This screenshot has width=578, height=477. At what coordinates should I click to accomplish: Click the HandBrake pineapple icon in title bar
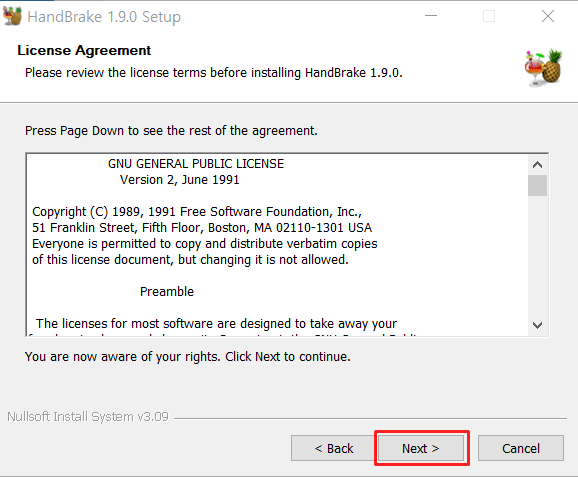click(13, 16)
